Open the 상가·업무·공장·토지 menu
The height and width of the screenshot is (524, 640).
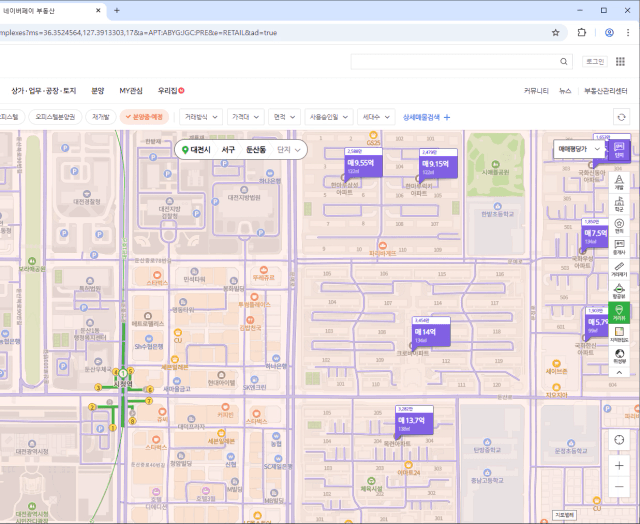pos(44,91)
